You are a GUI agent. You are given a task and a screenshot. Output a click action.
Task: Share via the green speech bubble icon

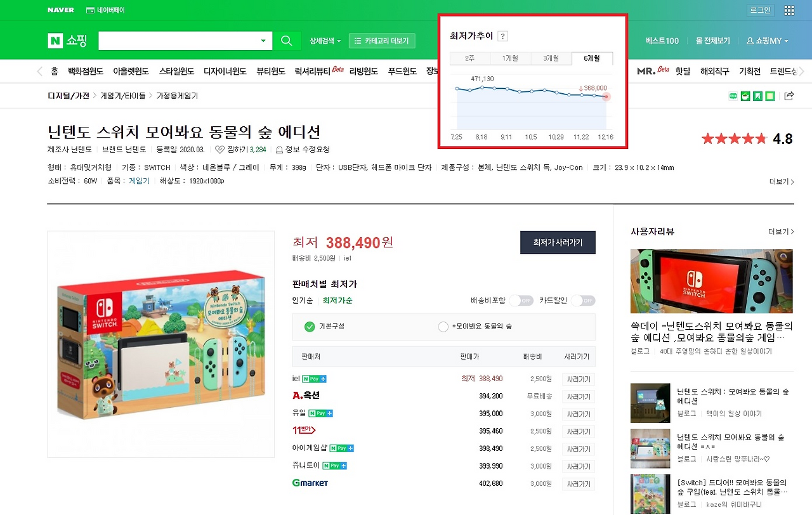point(734,96)
